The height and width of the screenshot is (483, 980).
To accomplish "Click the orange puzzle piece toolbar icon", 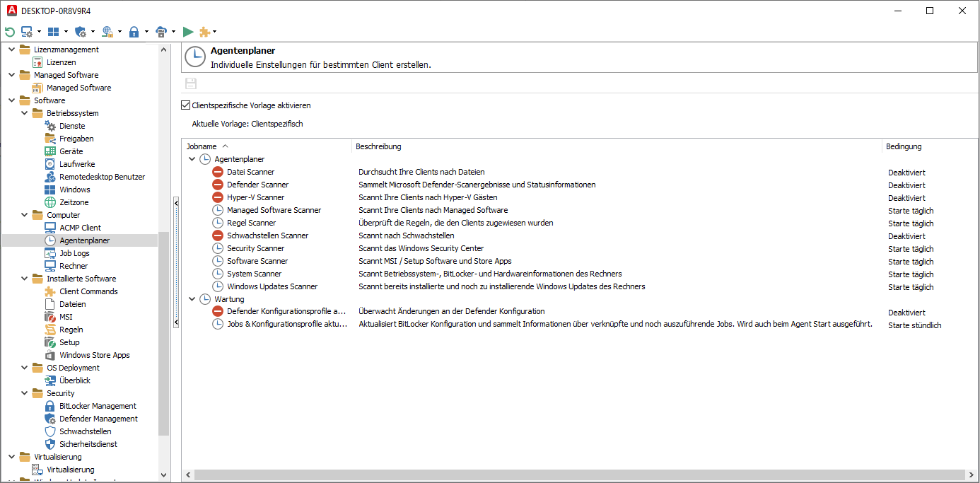I will tap(204, 31).
